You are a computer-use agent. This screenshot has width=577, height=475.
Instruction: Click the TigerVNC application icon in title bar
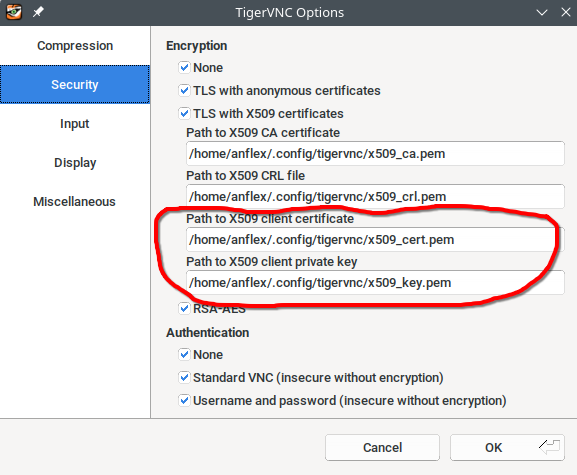14,12
